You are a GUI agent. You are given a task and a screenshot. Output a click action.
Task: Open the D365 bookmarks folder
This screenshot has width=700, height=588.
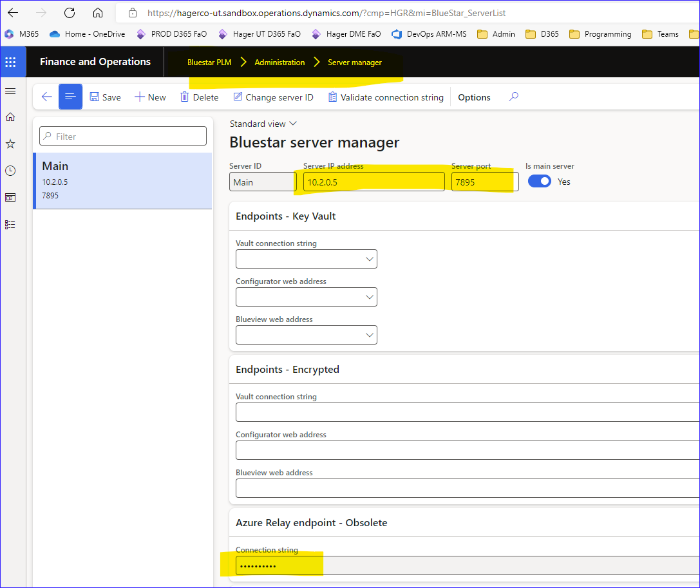542,34
